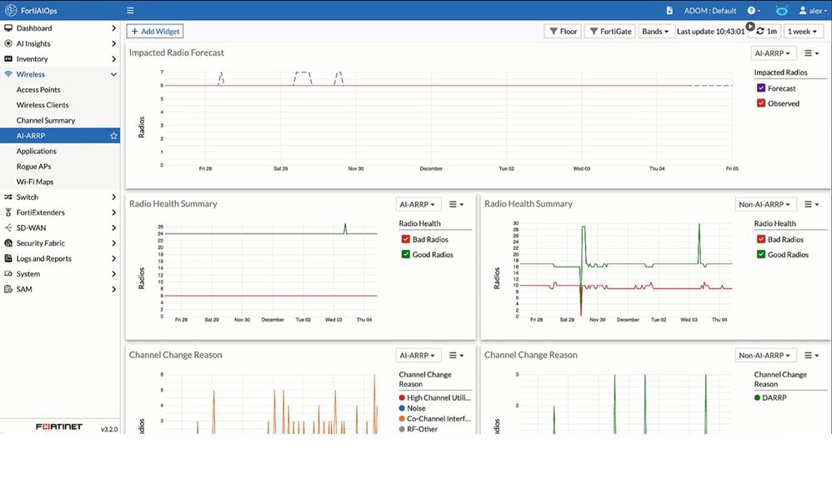Open AI-ARRP Radio Health Summary options menu
This screenshot has width=832, height=504.
pyautogui.click(x=456, y=204)
